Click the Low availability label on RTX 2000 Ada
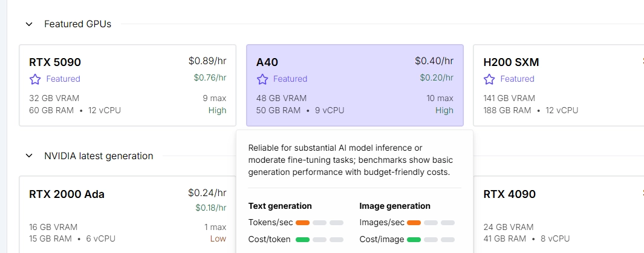 point(218,238)
